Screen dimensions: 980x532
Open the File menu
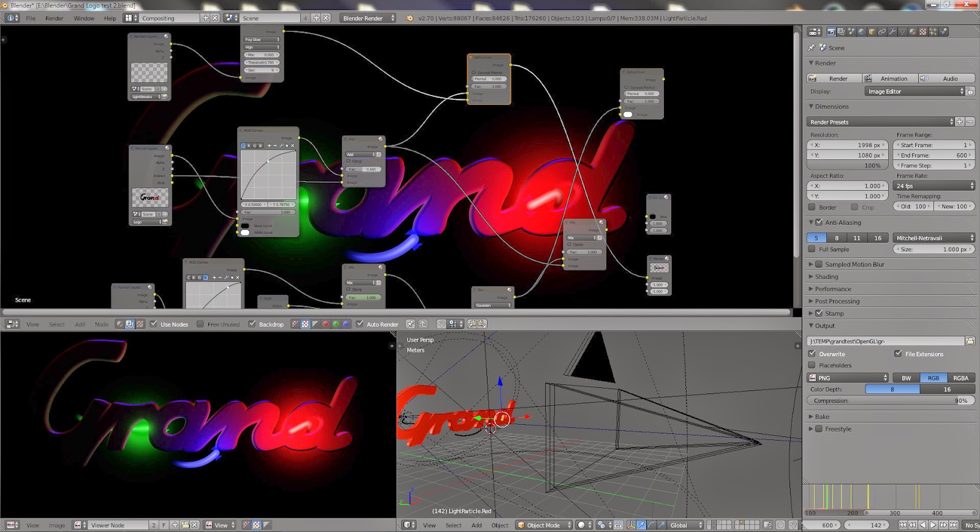(31, 18)
